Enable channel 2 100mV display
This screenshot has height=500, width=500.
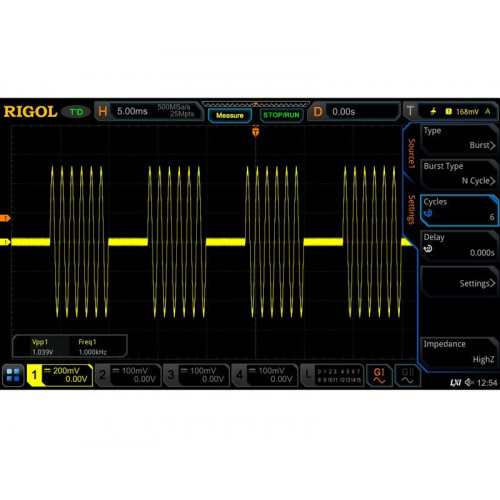(128, 375)
